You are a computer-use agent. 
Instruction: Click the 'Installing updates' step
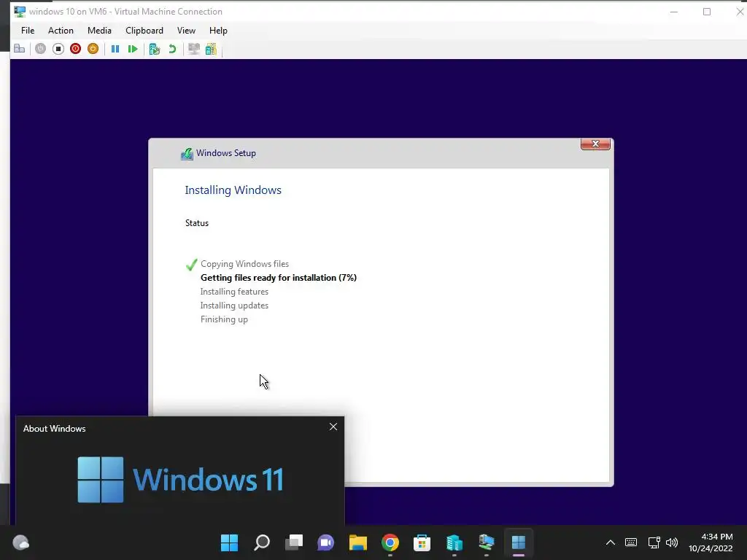234,306
